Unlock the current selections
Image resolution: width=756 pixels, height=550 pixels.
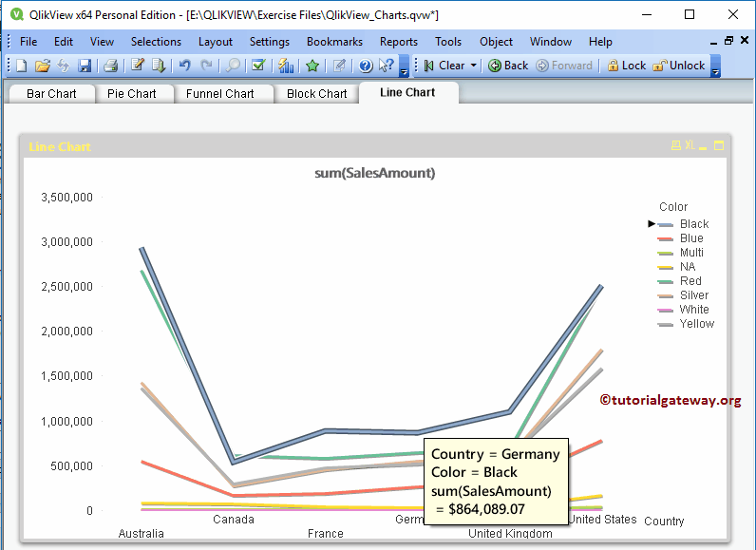(x=679, y=66)
